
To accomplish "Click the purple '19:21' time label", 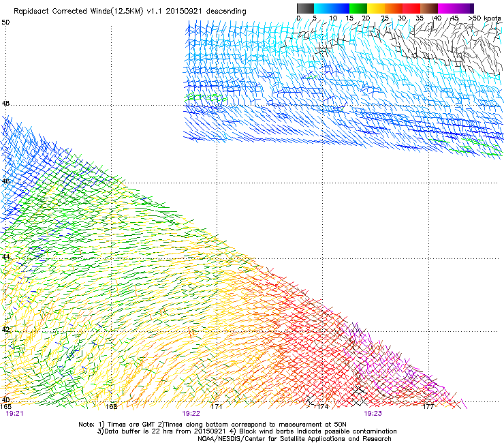I will [x=14, y=414].
